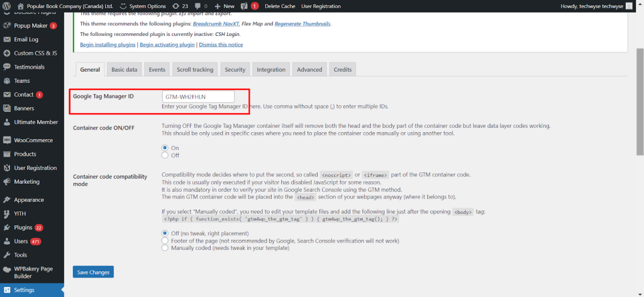Screen dimensions: 644x297
Task: Select the Footer of the page radio option
Action: click(165, 240)
